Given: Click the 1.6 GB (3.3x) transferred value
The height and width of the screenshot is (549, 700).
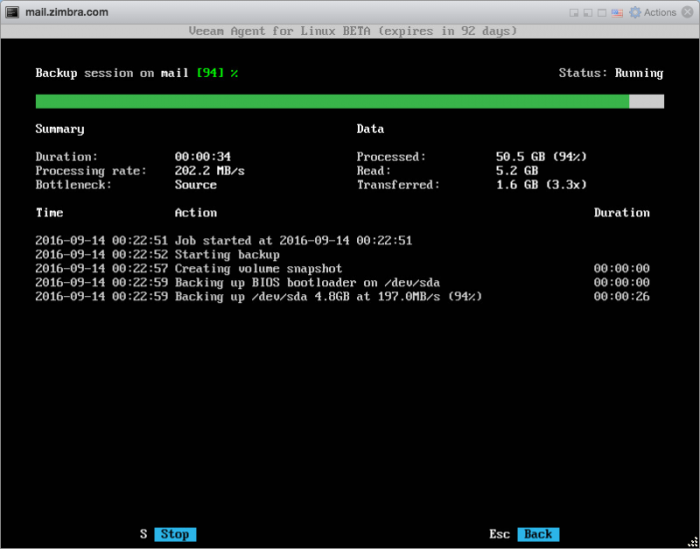Looking at the screenshot, I should [x=541, y=185].
